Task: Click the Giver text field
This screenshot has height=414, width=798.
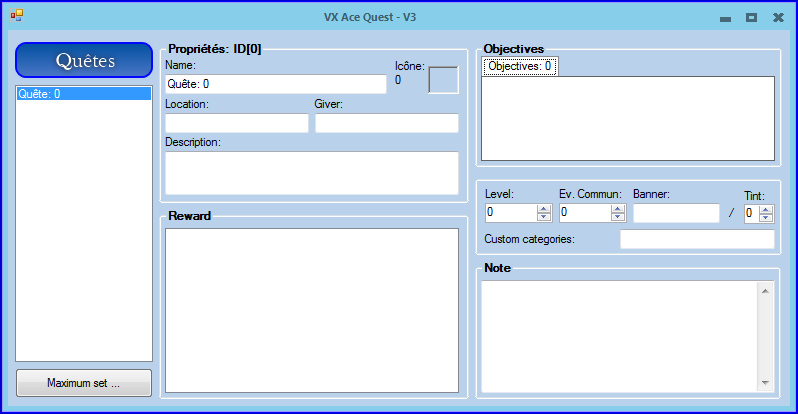Action: coord(386,123)
